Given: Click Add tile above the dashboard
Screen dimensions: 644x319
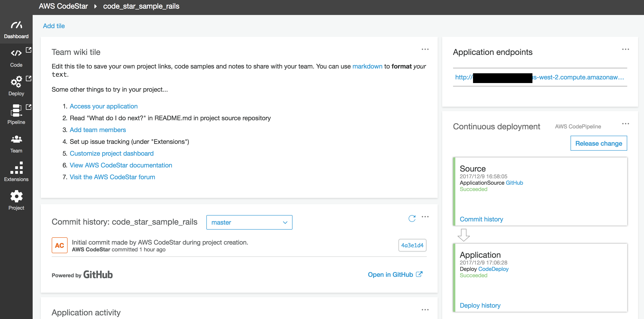Looking at the screenshot, I should point(54,26).
